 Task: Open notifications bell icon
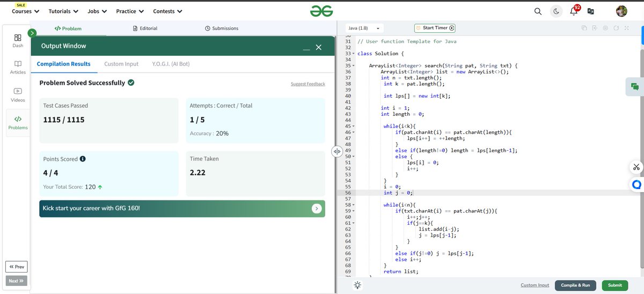tap(574, 11)
